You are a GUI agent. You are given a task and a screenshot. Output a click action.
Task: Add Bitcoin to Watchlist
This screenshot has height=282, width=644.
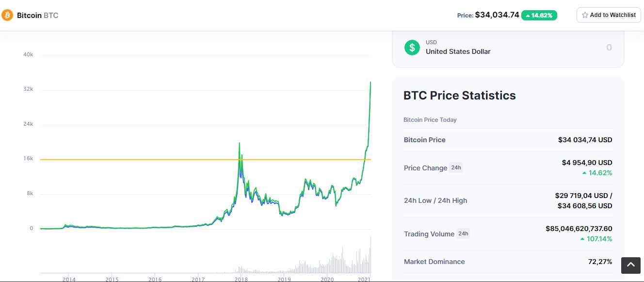609,15
